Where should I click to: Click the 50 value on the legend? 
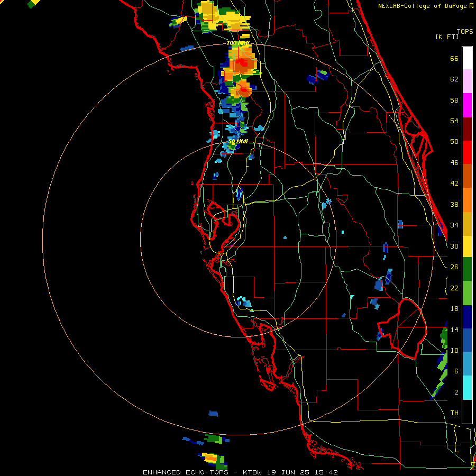pos(454,142)
